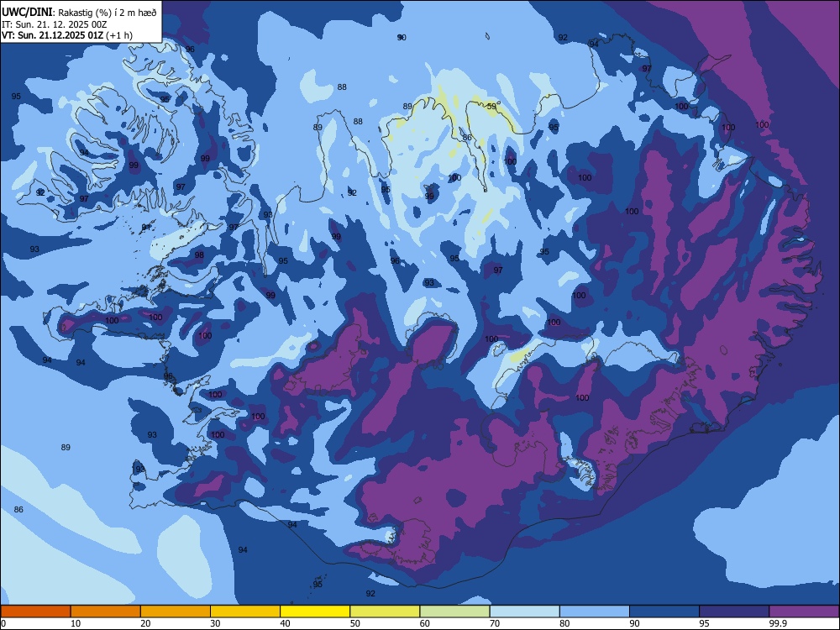Select the purple 99.9+ legend swatch

(x=804, y=612)
